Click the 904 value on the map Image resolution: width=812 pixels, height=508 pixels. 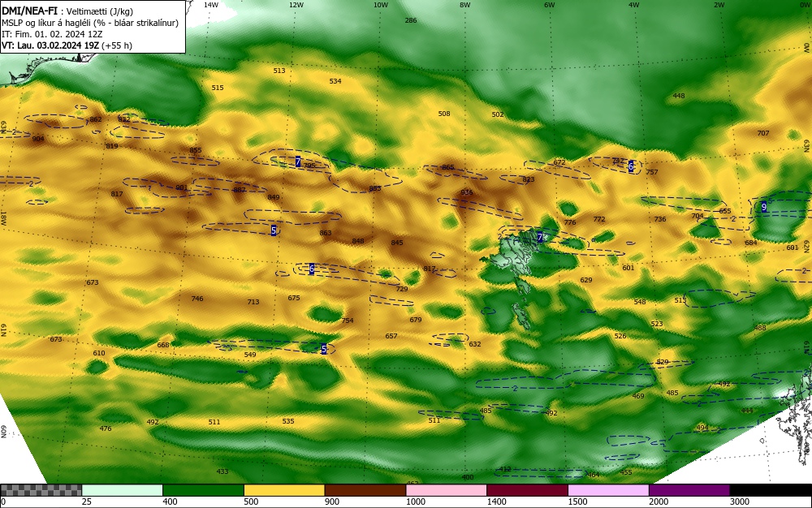click(38, 139)
